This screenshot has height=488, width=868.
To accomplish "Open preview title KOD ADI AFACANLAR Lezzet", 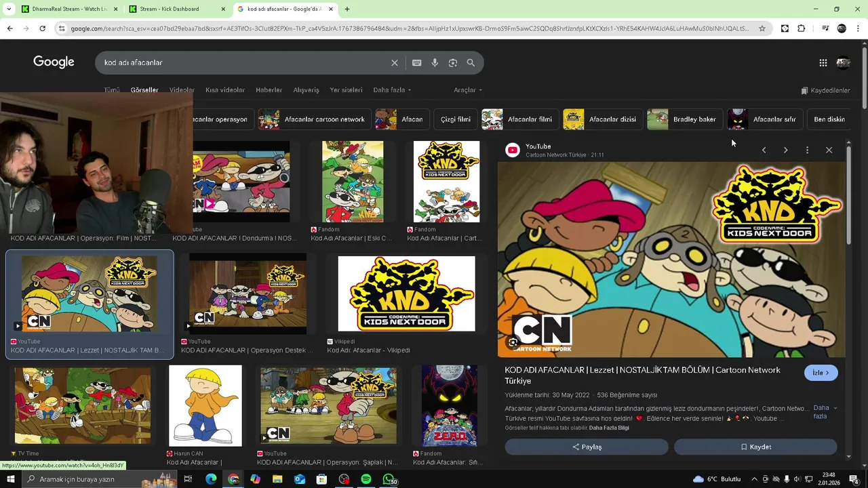I will tap(642, 375).
